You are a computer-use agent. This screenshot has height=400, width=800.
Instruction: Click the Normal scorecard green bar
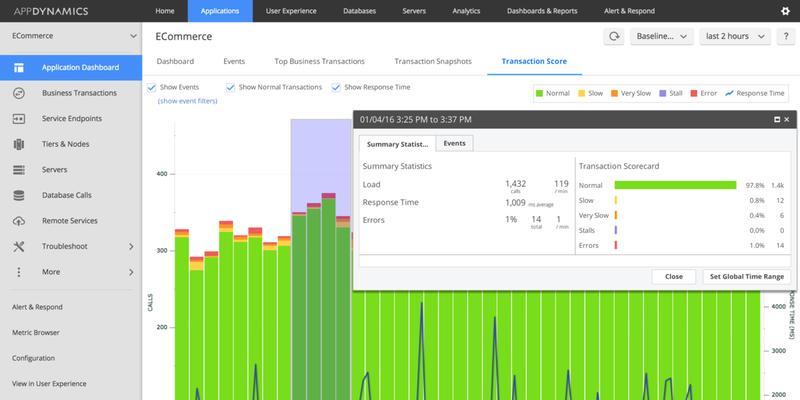[x=675, y=185]
